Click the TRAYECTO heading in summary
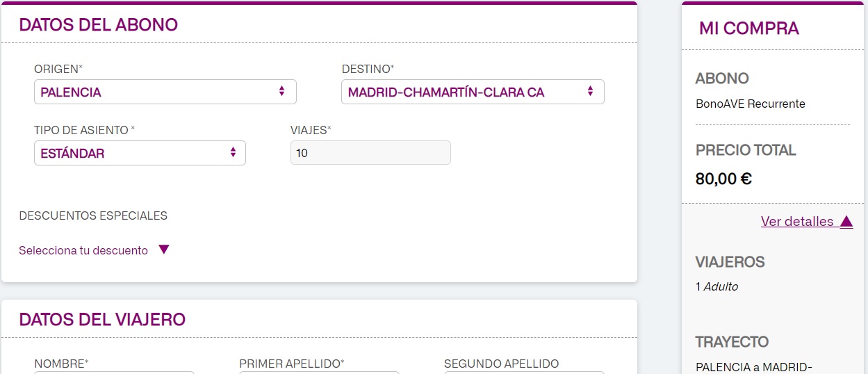The width and height of the screenshot is (868, 374). 732,342
